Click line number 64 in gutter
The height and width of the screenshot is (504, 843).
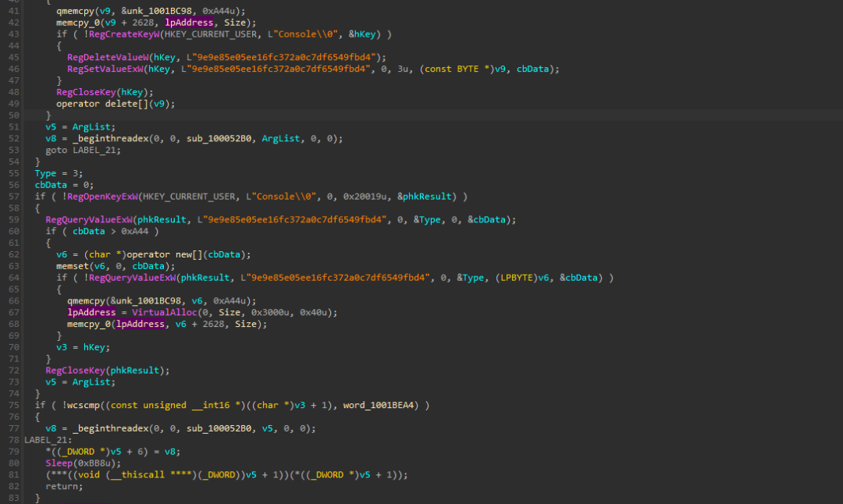[13, 278]
